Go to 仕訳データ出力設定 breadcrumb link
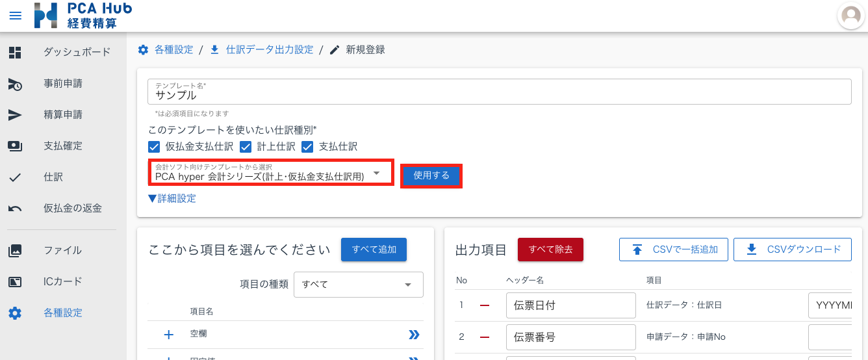The width and height of the screenshot is (868, 360). pyautogui.click(x=270, y=50)
